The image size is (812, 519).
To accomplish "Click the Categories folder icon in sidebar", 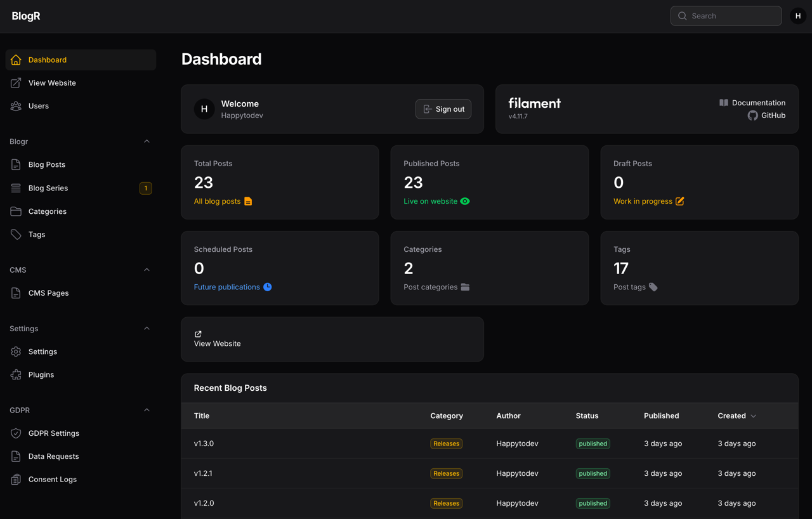I will click(16, 211).
